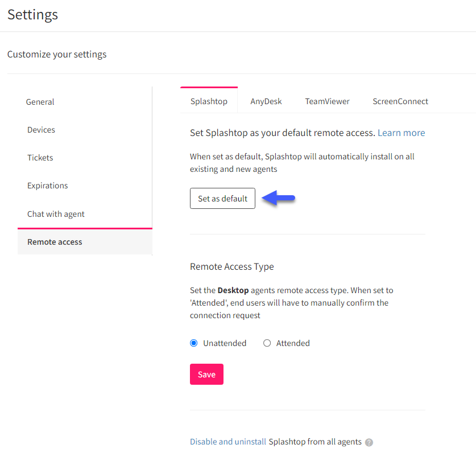The image size is (476, 465).
Task: Select the Unattended radio button
Action: click(x=194, y=343)
